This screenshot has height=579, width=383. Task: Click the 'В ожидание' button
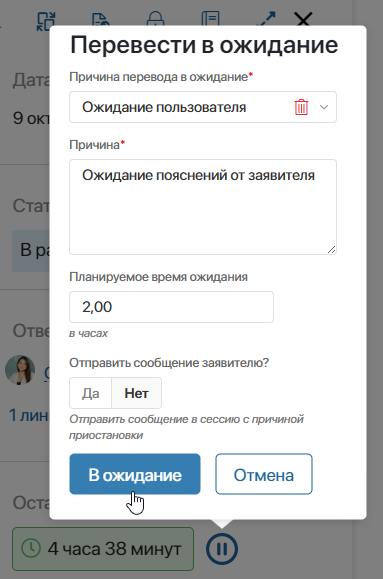(135, 474)
